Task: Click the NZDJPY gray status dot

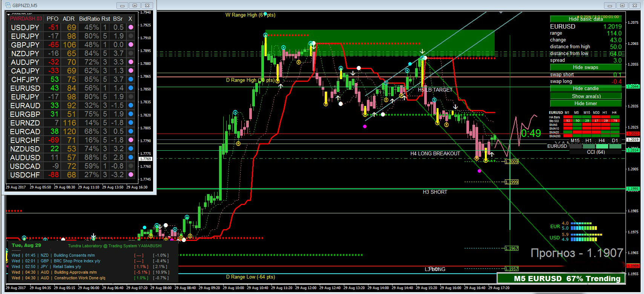Action: coord(131,54)
